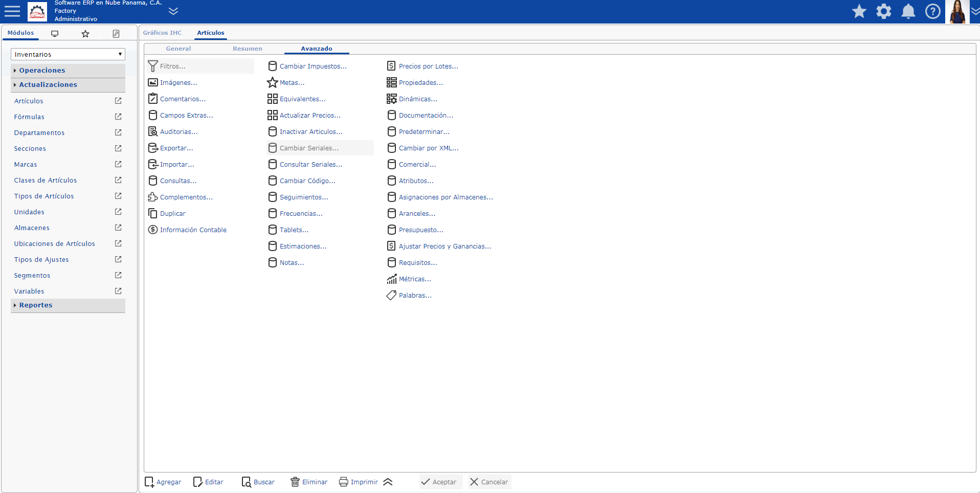The image size is (980, 493).
Task: Expand company selector chevron in header
Action: pyautogui.click(x=173, y=11)
